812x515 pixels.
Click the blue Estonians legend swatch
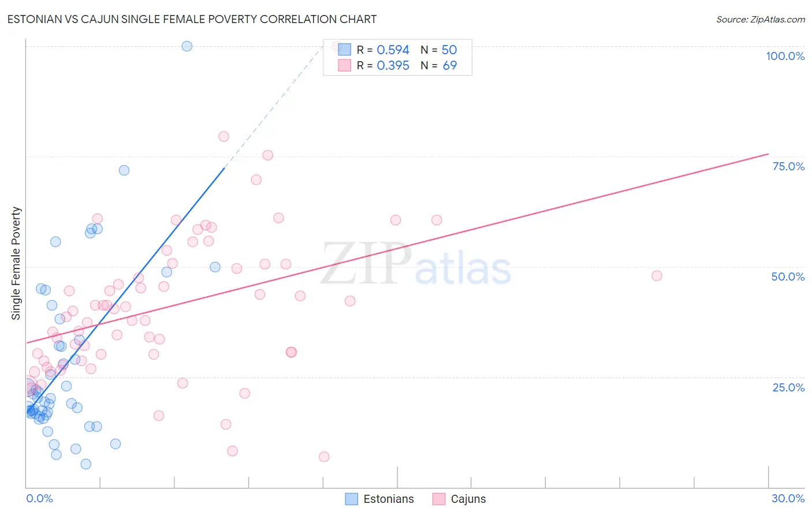tap(351, 499)
